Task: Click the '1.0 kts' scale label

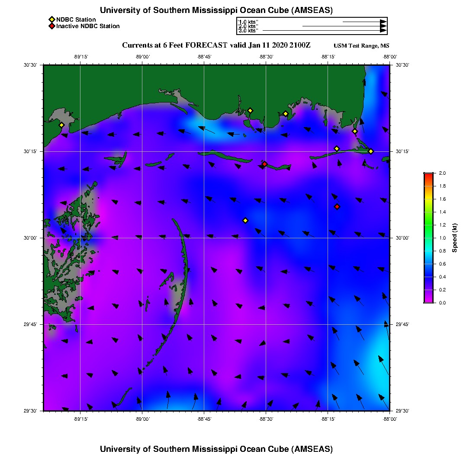Action: click(x=248, y=22)
